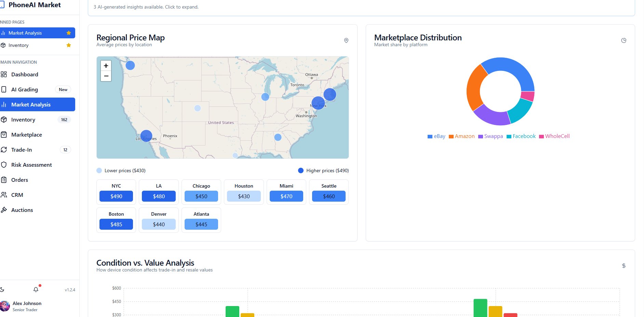Select the Chicago $450 price card

[201, 192]
